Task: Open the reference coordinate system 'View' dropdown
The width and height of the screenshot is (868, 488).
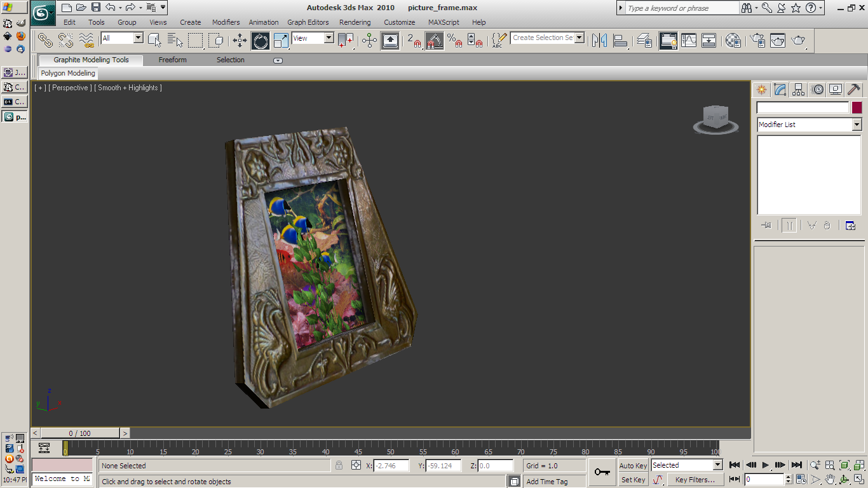Action: coord(329,38)
